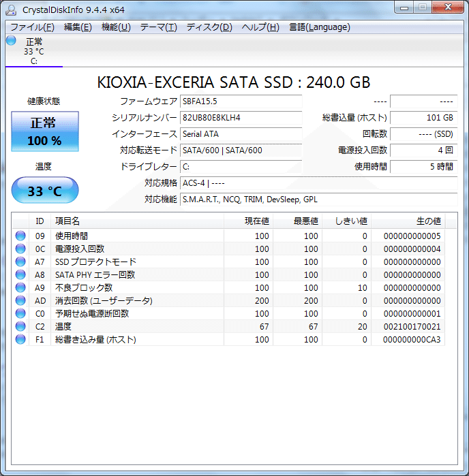The image size is (469, 476).
Task: Select the 不良ブロック数 attribute name
Action: click(84, 287)
